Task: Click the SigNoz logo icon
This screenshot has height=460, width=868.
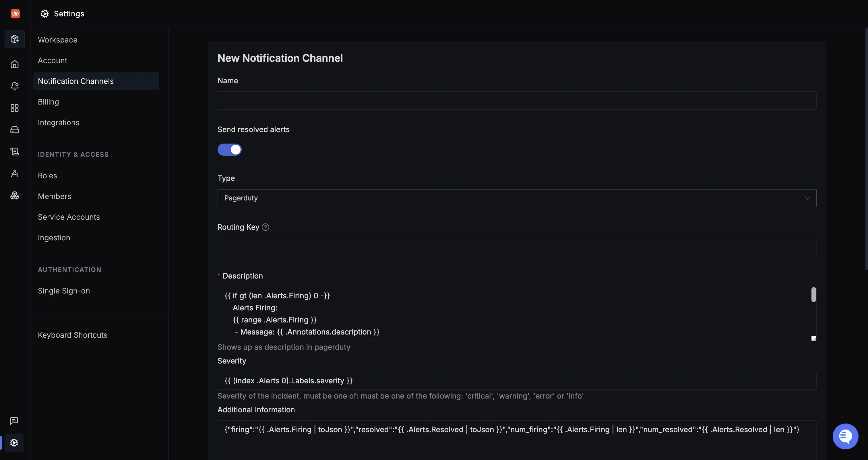Action: tap(15, 13)
